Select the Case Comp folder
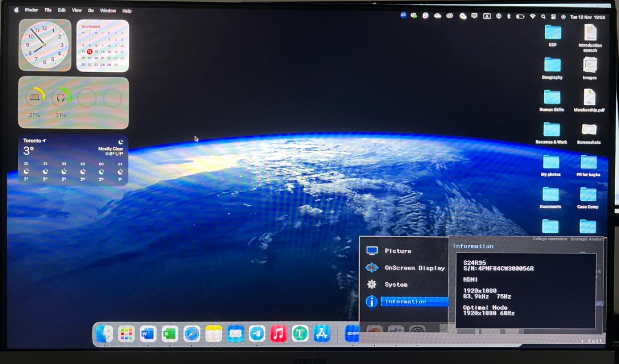619x364 pixels. [588, 198]
